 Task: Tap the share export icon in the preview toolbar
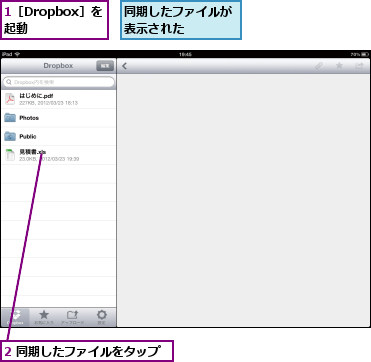coord(359,66)
